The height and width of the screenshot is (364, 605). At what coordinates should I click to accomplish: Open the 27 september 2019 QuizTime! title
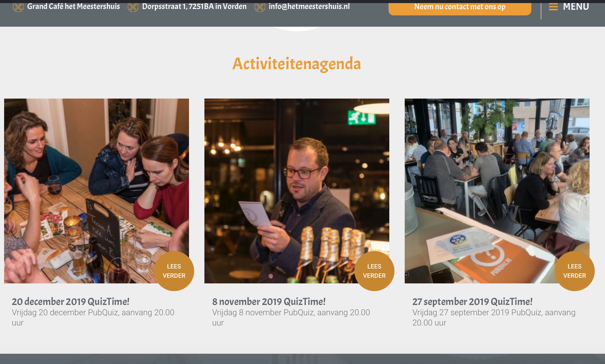472,302
